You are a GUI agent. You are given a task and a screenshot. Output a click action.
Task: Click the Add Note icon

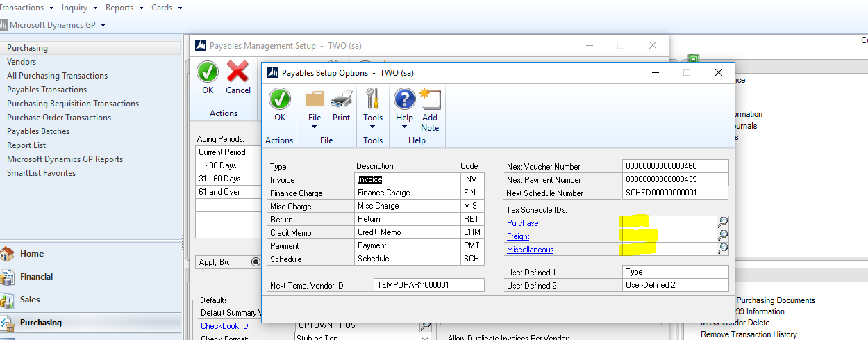(x=430, y=99)
